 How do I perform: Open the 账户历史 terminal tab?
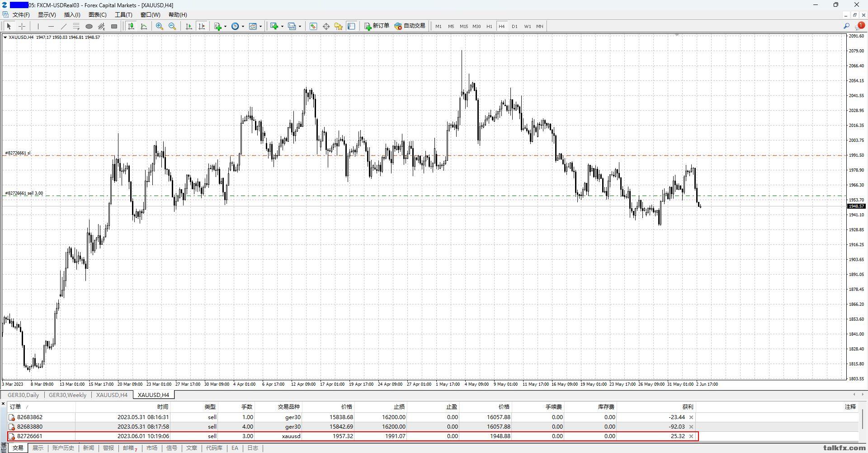tap(63, 448)
